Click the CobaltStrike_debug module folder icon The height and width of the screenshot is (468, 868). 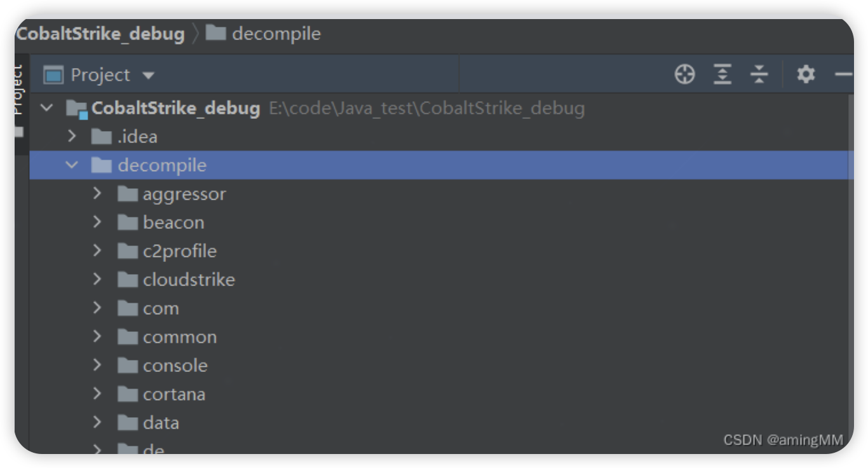77,109
